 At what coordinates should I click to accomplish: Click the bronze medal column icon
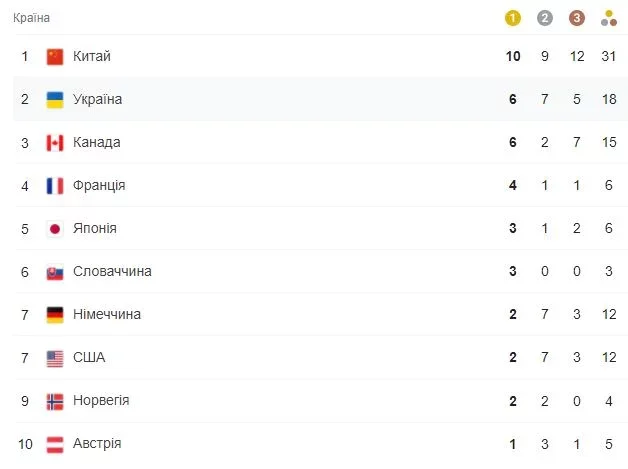click(577, 18)
